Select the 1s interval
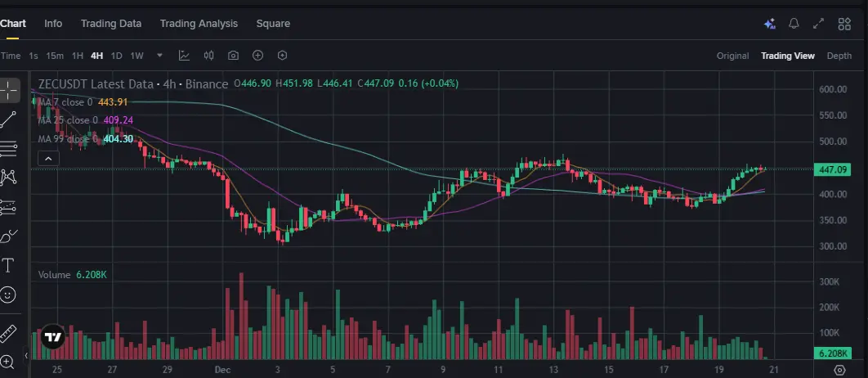 (34, 56)
